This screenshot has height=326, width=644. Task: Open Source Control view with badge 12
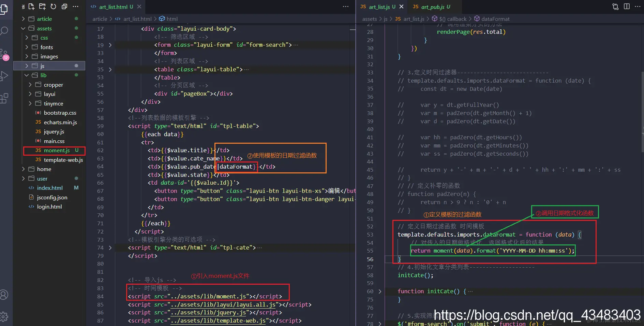point(4,54)
